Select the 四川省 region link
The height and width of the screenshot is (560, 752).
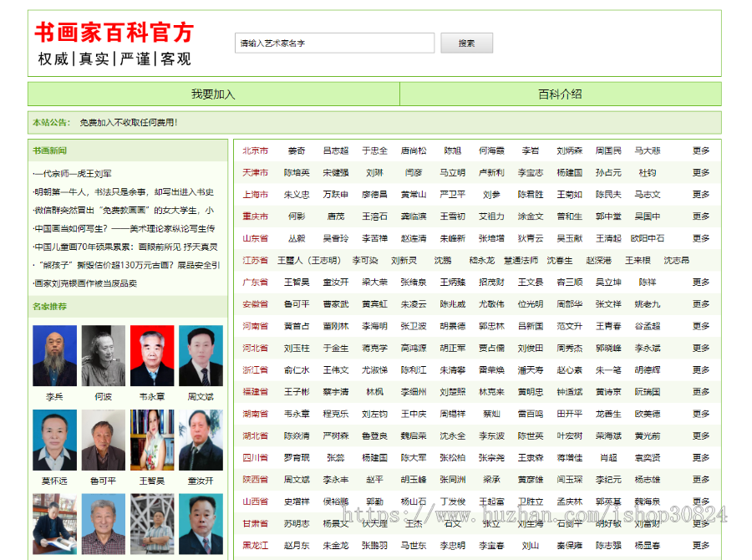click(x=255, y=458)
